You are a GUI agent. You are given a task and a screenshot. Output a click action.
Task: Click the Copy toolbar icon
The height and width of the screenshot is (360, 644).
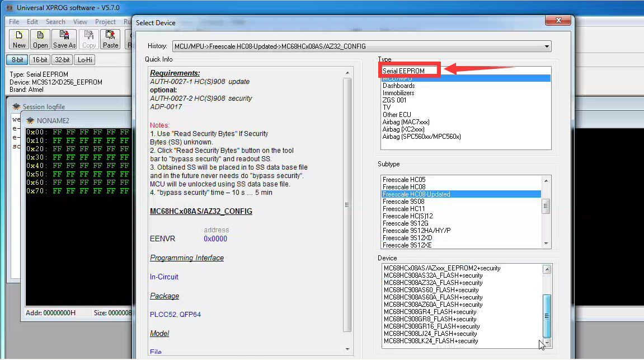click(x=89, y=39)
